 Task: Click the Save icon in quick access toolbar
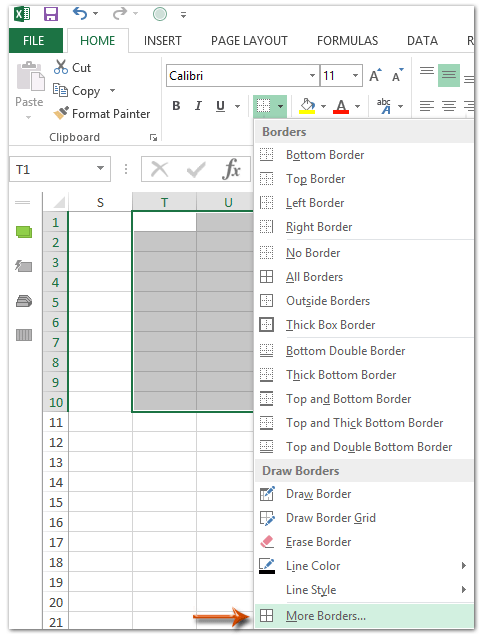tap(51, 15)
